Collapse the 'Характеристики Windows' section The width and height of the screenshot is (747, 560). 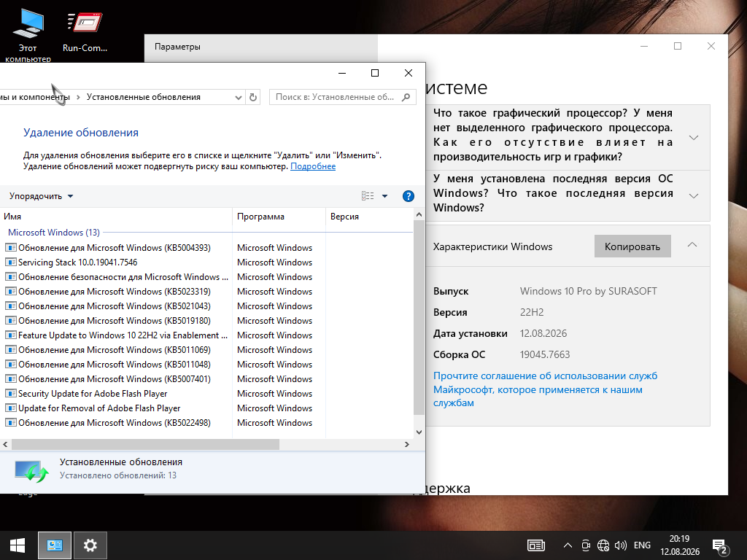coord(692,245)
